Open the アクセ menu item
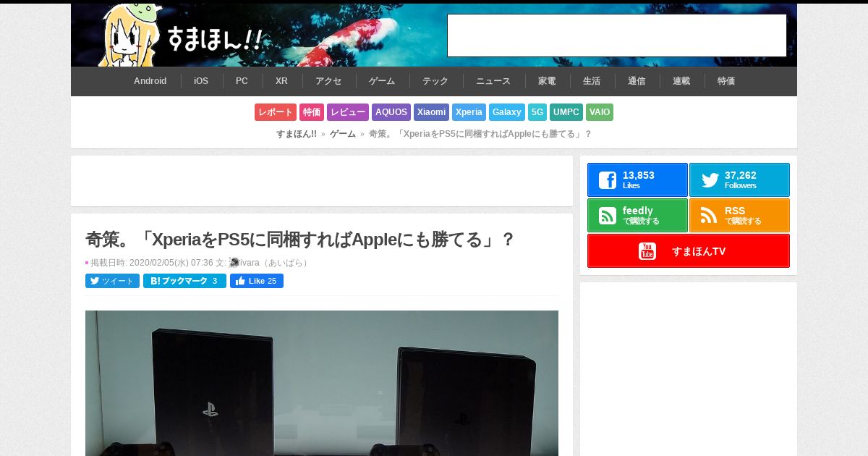 [328, 81]
